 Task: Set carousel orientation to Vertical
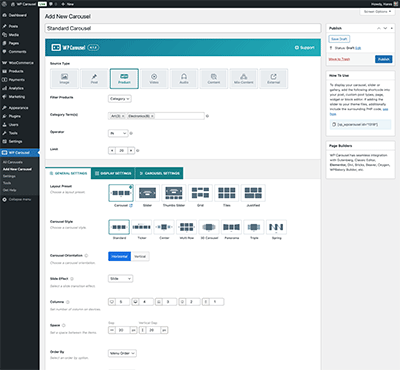click(140, 256)
